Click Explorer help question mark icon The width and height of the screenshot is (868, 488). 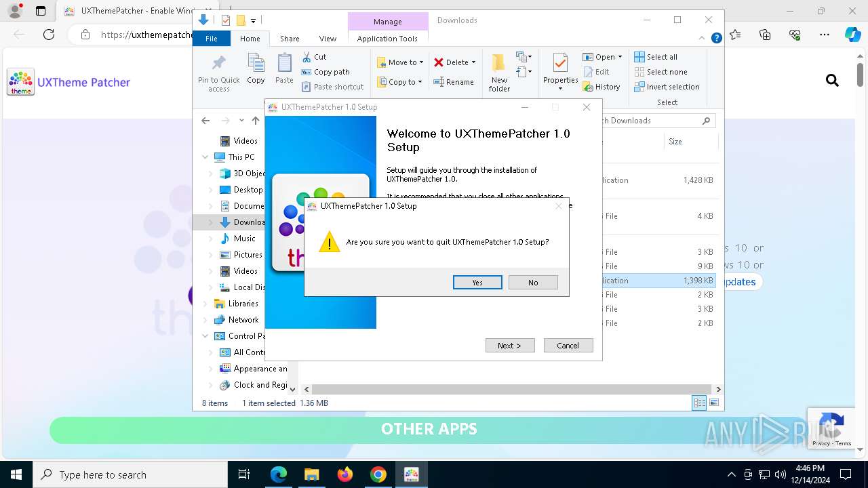pos(716,39)
